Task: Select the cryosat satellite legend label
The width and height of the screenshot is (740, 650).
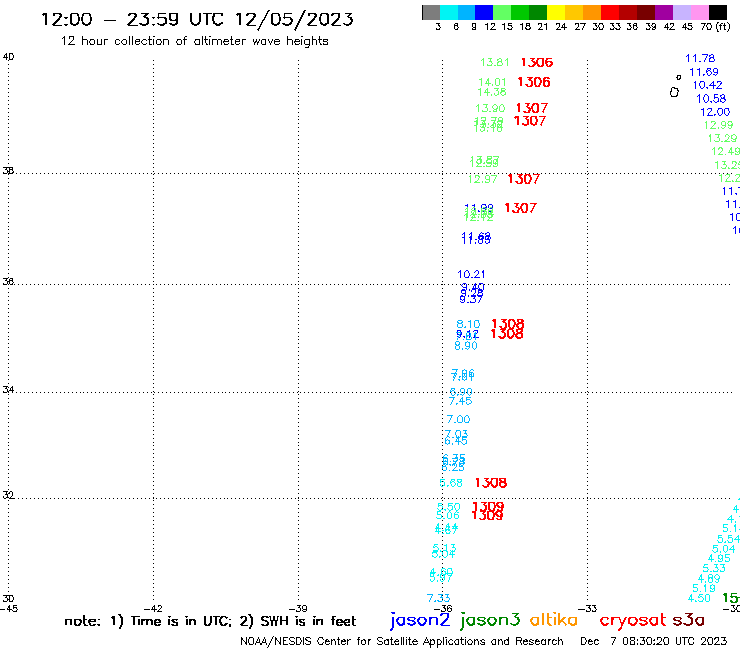Action: pyautogui.click(x=632, y=620)
